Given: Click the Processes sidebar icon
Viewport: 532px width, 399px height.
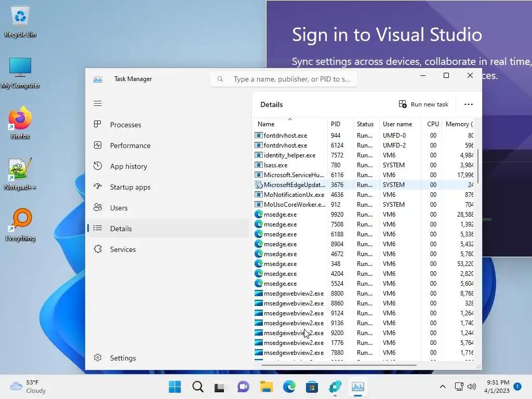Looking at the screenshot, I should click(98, 124).
